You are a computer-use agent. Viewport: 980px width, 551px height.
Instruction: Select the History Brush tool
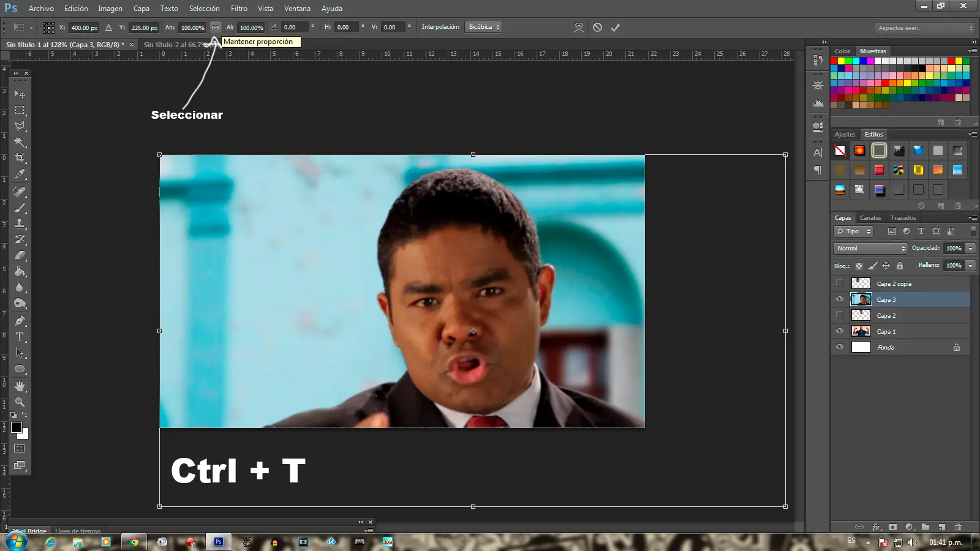pos(20,239)
